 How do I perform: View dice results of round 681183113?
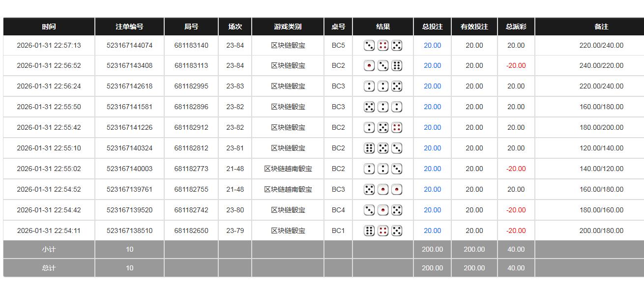click(382, 65)
